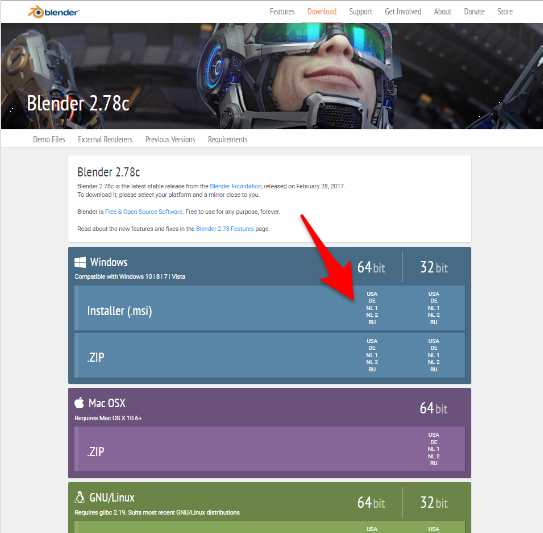Download Windows 32-bit ZIP from NL 2 mirror
Screen dimensions: 543x533
point(434,362)
